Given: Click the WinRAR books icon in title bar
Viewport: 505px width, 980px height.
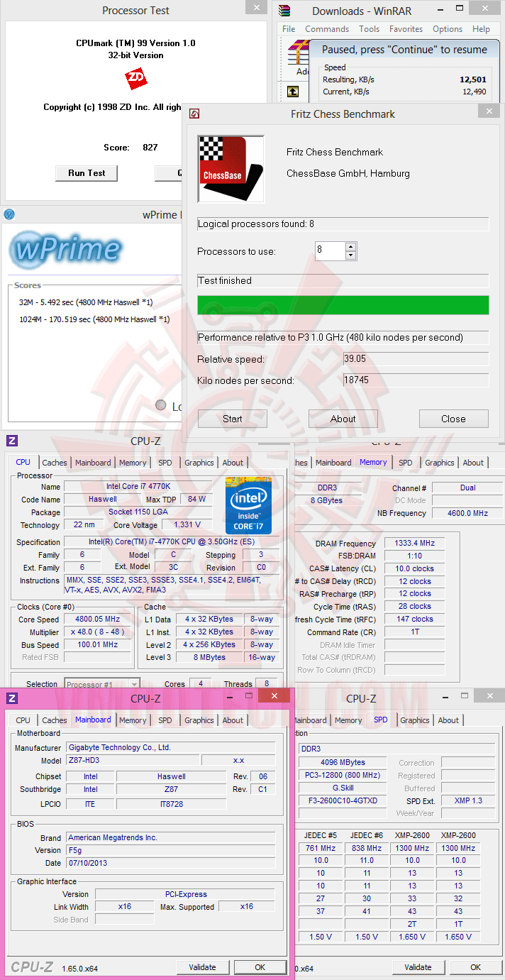Looking at the screenshot, I should [284, 11].
